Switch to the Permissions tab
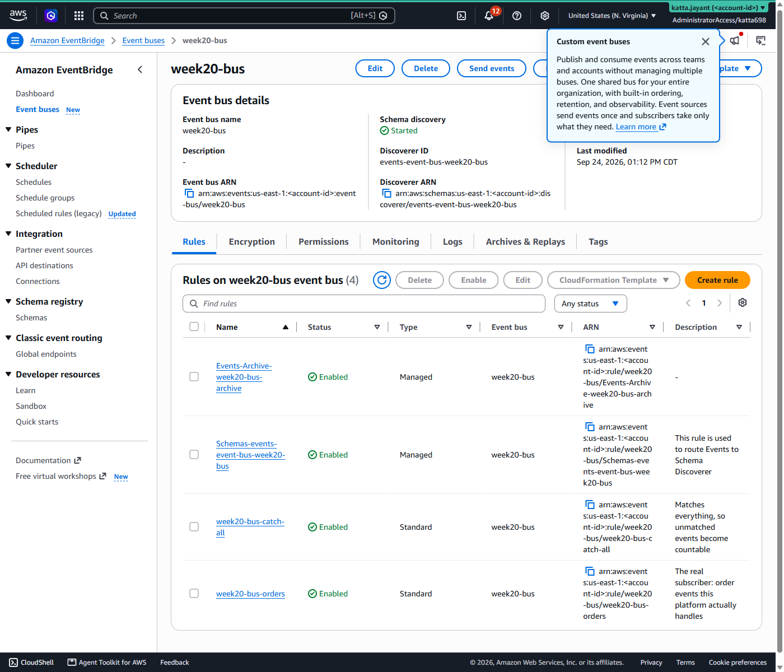Image resolution: width=784 pixels, height=672 pixels. pos(323,241)
